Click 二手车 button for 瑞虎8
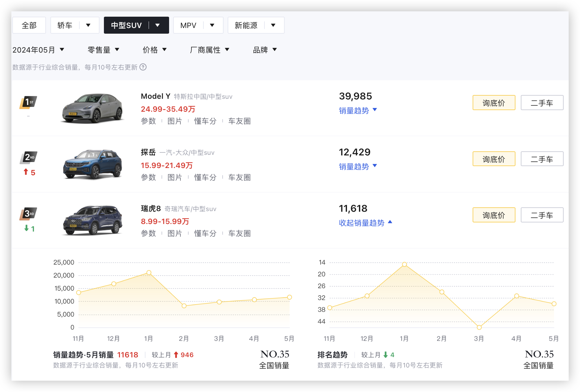The width and height of the screenshot is (580, 392). (x=542, y=215)
